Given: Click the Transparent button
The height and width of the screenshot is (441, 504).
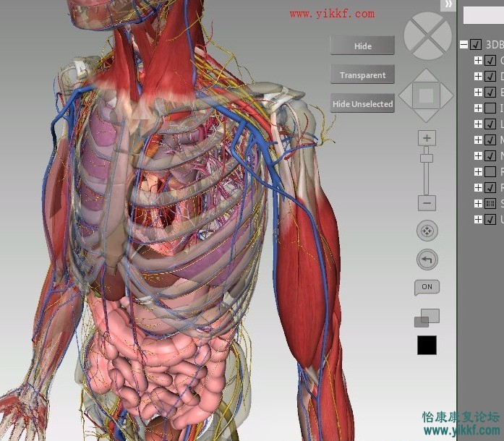Looking at the screenshot, I should (x=362, y=75).
